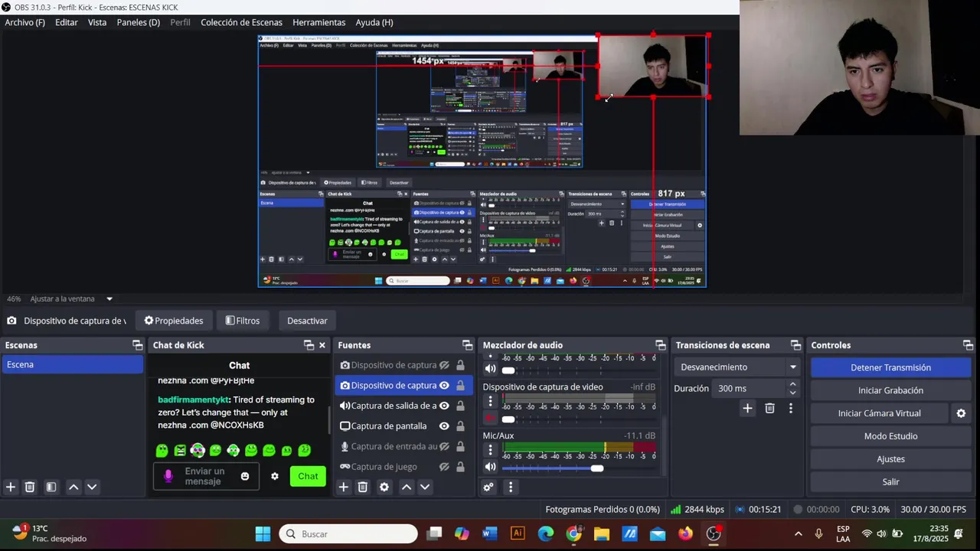Click Dispositivo de captura de video volume slider
This screenshot has height=551, width=980.
[508, 419]
